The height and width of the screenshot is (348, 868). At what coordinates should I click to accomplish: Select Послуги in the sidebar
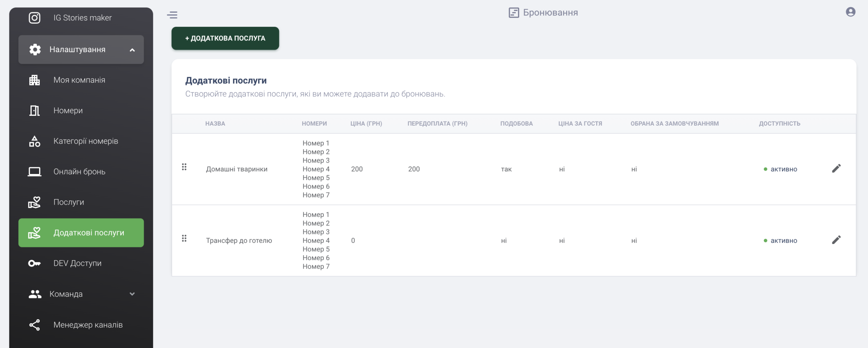[x=69, y=202]
